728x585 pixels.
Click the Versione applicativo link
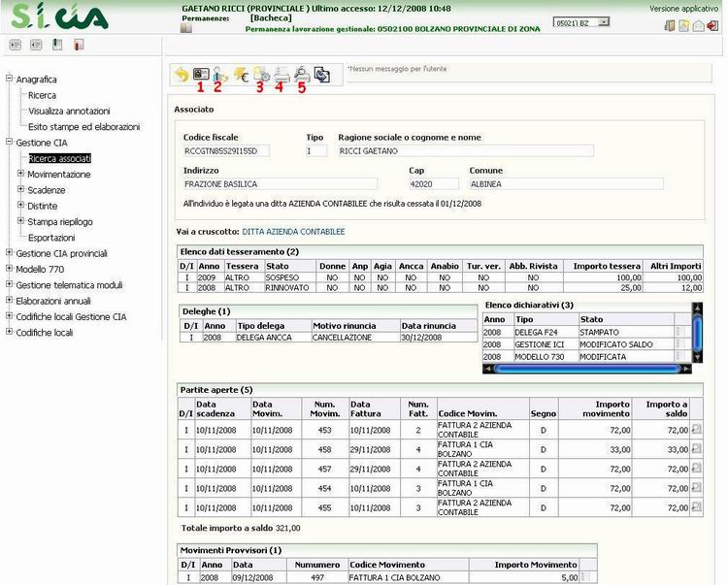pyautogui.click(x=684, y=9)
